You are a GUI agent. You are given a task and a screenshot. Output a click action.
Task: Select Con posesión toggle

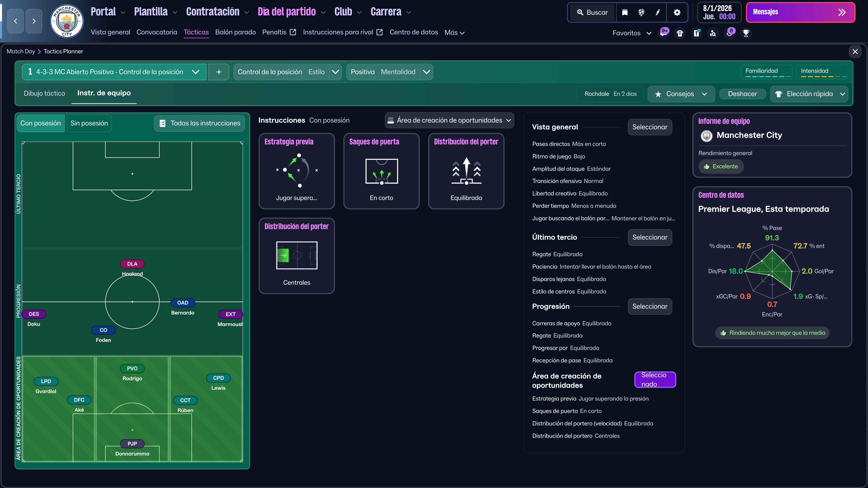coord(40,123)
